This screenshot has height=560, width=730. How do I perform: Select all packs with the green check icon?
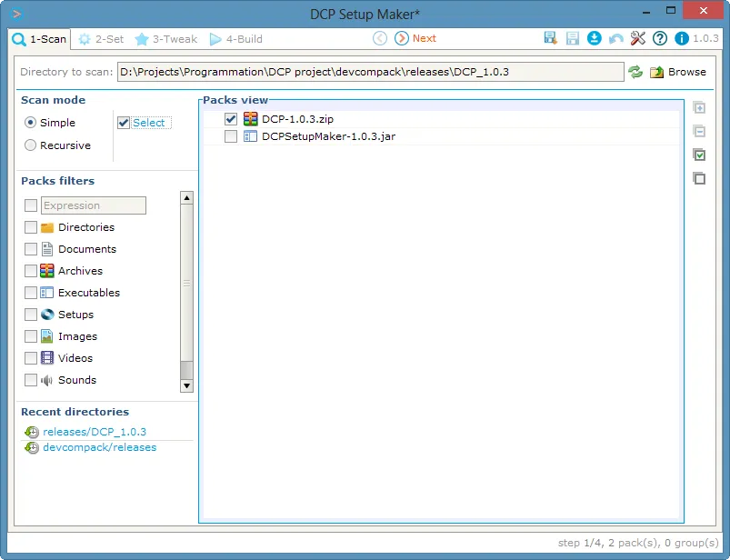point(699,155)
